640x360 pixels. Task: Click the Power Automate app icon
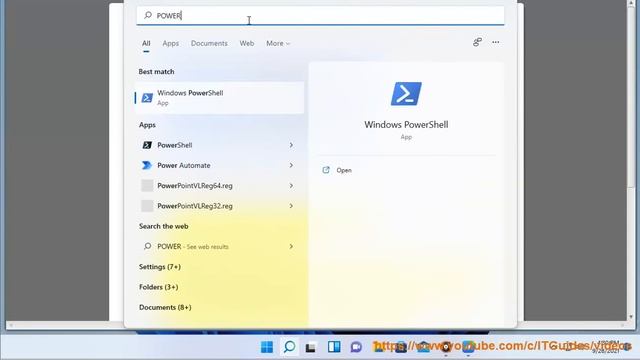pyautogui.click(x=147, y=165)
